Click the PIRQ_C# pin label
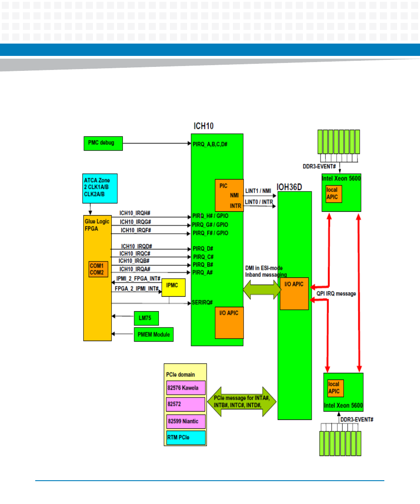This screenshot has width=420, height=504. point(203,257)
